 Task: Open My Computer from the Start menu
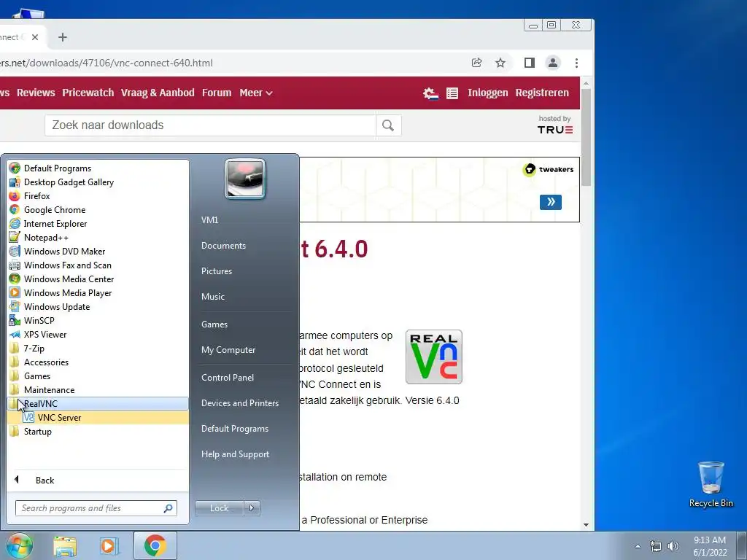[x=228, y=350]
